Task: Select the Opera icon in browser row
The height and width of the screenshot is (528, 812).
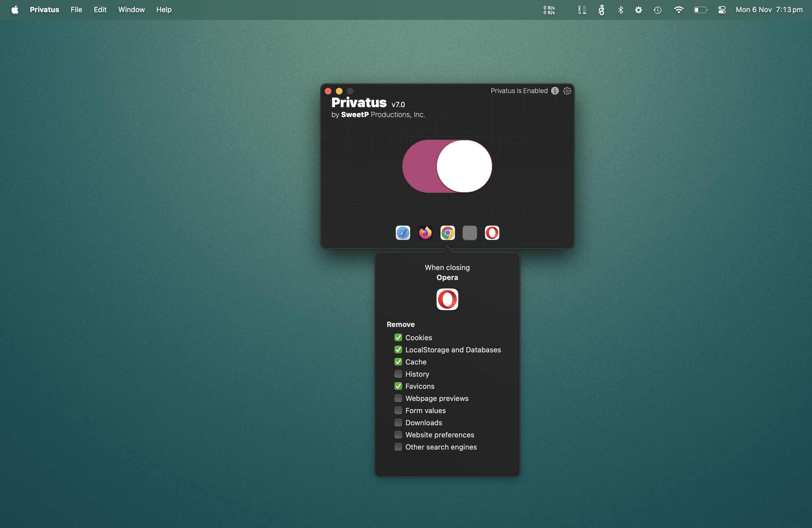Action: point(492,233)
